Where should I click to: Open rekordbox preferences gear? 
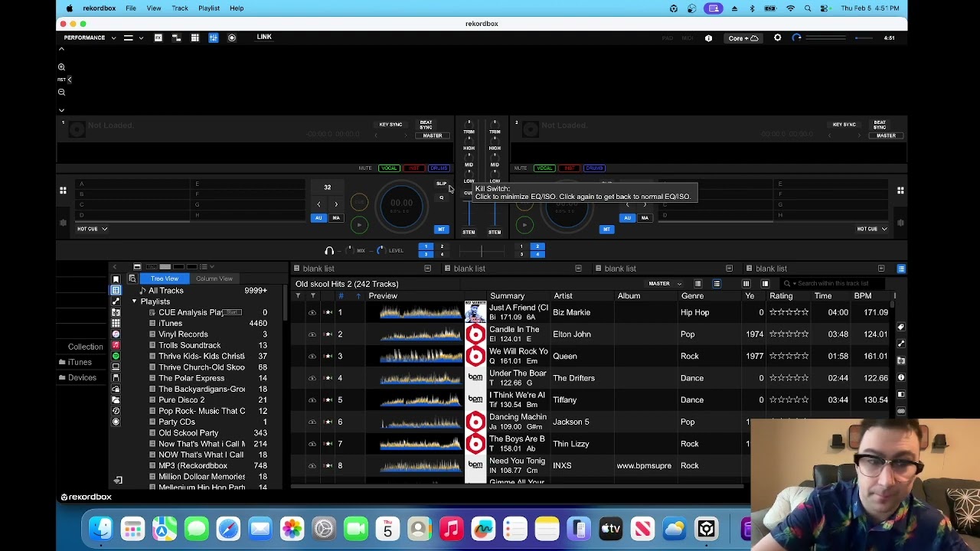pos(777,37)
